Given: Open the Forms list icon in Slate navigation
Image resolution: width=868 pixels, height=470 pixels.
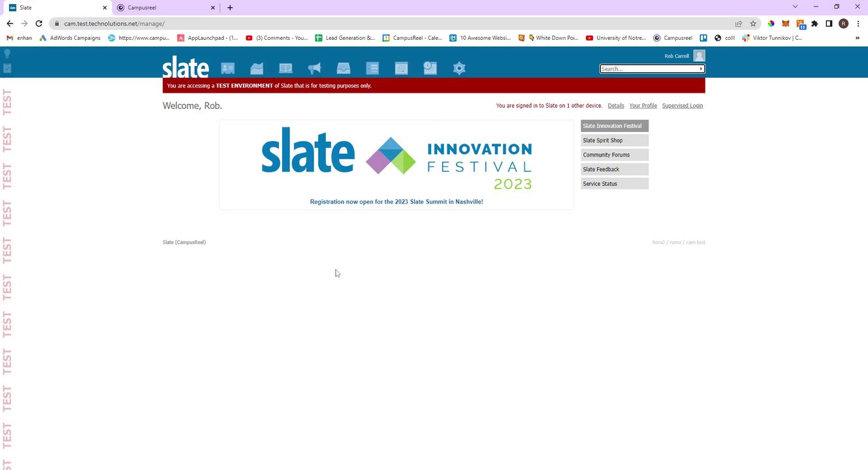Looking at the screenshot, I should [x=372, y=68].
